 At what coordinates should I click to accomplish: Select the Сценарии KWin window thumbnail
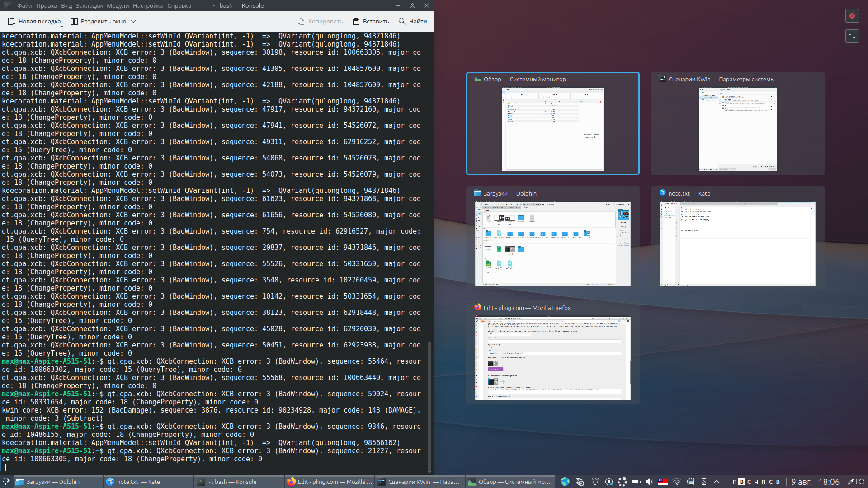pos(737,129)
